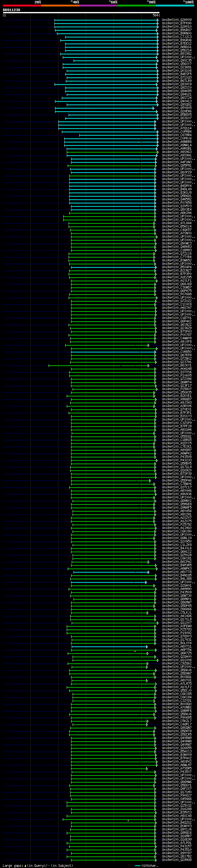
Task: Select UniRef100_B7EEX2 in hit list
Action: (x=176, y=43)
